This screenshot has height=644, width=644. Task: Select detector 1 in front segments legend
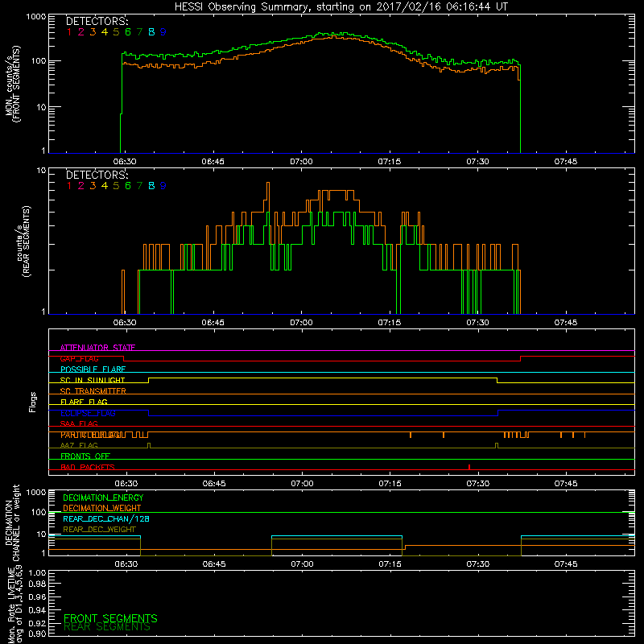coord(69,32)
